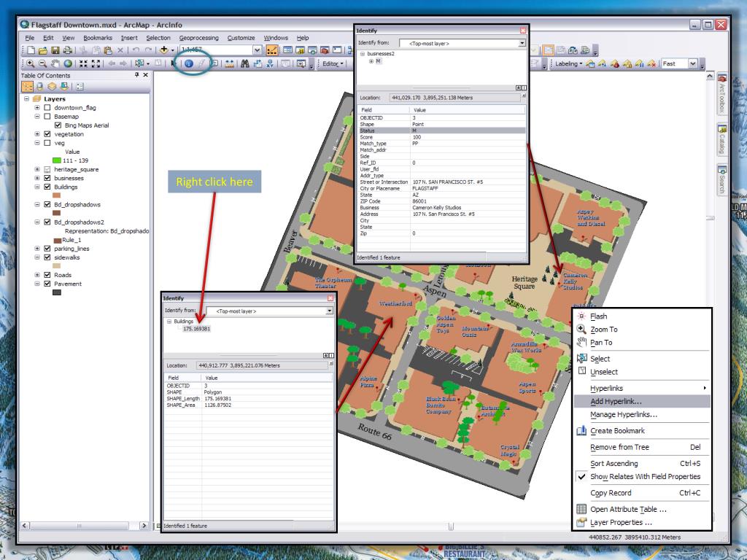Collapse the Layers group in Table Of Contents
The height and width of the screenshot is (560, 747).
tap(27, 98)
